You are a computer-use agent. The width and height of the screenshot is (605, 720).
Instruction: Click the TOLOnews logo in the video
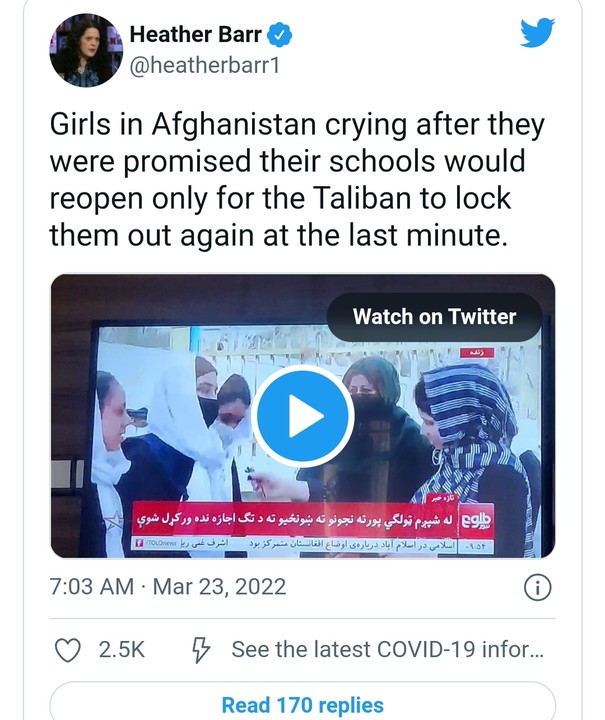pos(475,521)
